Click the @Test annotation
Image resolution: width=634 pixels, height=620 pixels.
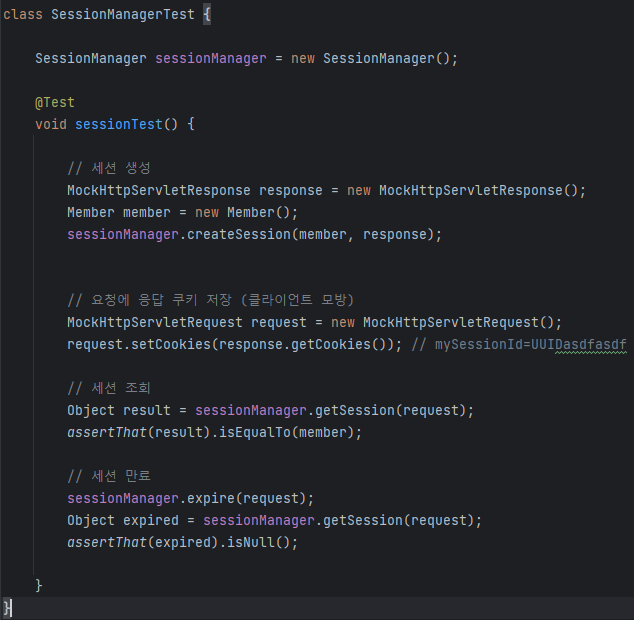point(55,102)
